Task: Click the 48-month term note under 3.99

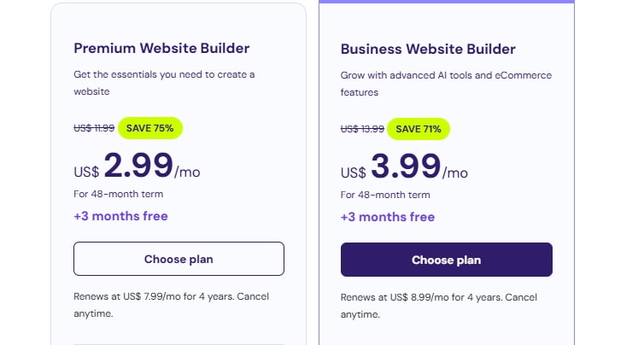Action: click(x=384, y=195)
